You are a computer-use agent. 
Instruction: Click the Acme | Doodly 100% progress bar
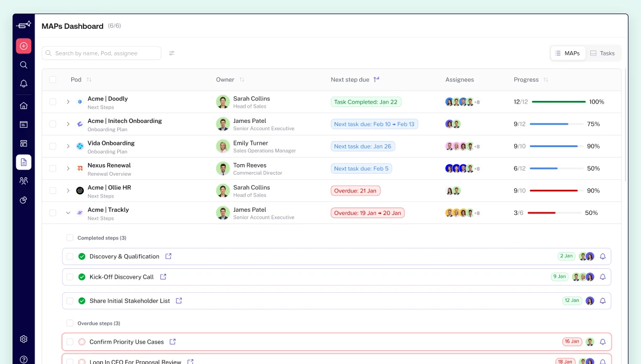pyautogui.click(x=558, y=102)
